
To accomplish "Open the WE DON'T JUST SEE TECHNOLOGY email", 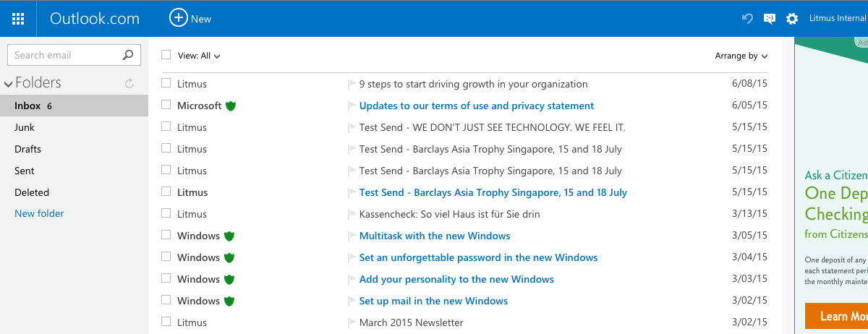I will [x=492, y=127].
